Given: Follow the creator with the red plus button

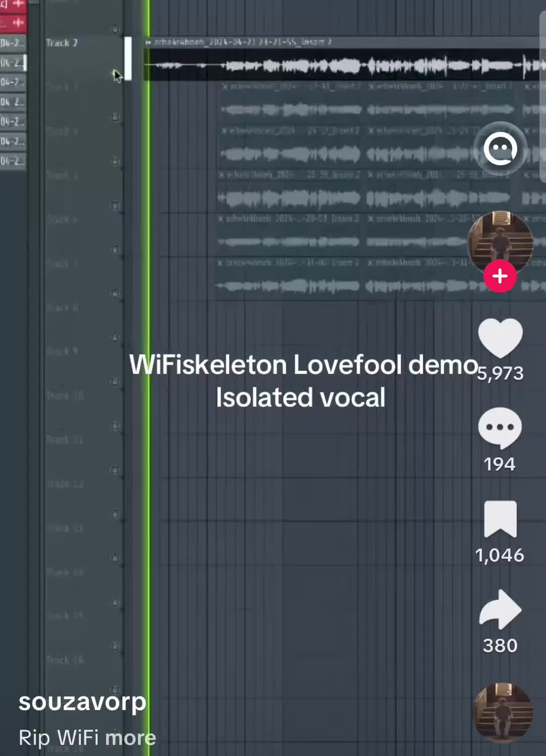Looking at the screenshot, I should point(500,276).
